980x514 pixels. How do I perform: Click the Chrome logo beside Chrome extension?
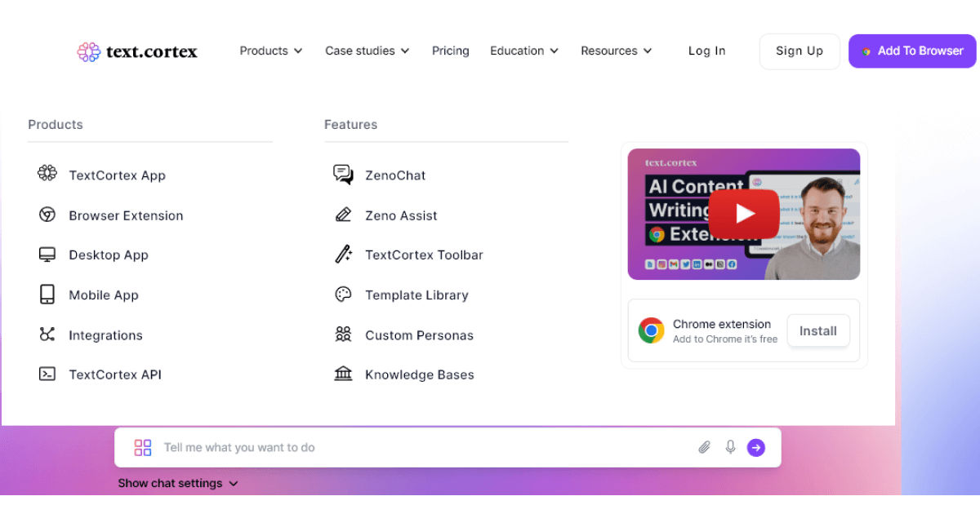click(x=651, y=330)
